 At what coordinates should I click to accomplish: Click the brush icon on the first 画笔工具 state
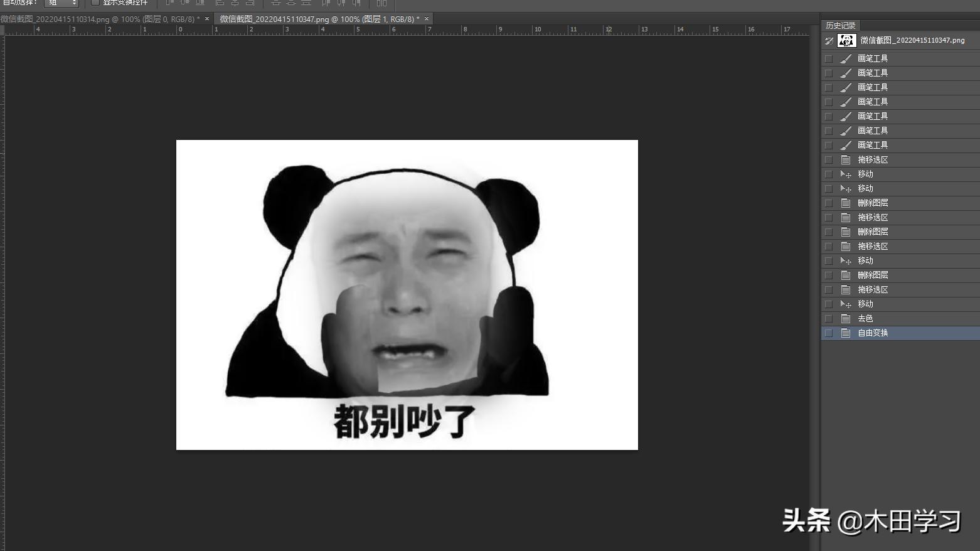(x=846, y=58)
